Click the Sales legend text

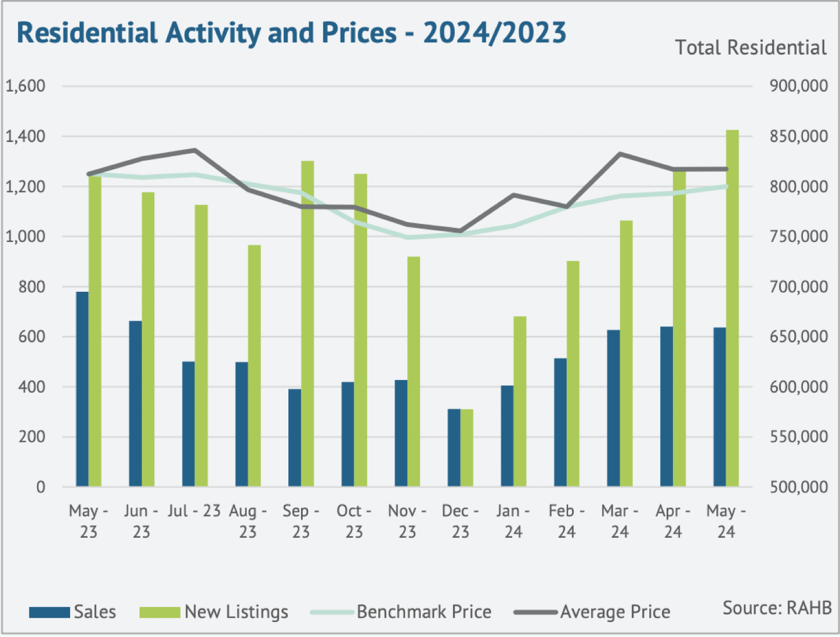click(x=95, y=611)
